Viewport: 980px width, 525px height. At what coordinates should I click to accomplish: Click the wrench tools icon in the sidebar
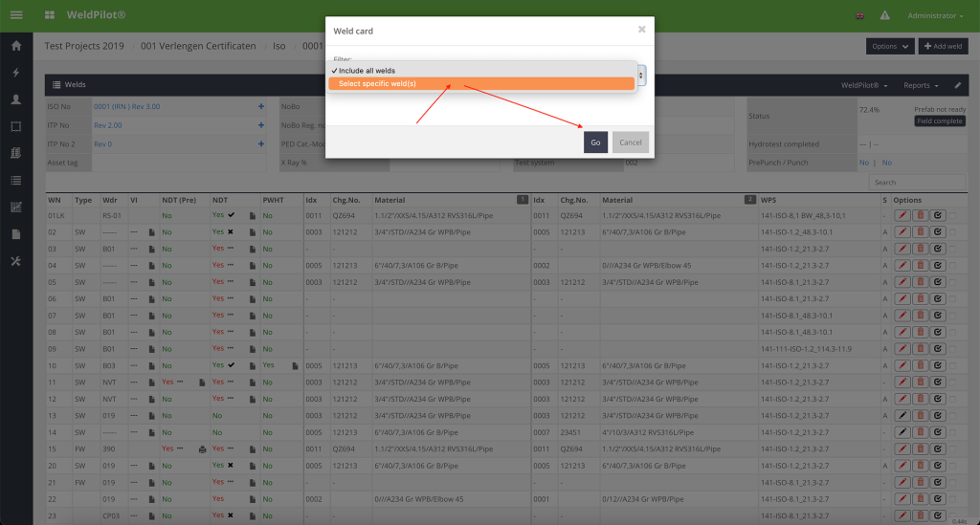pos(15,262)
